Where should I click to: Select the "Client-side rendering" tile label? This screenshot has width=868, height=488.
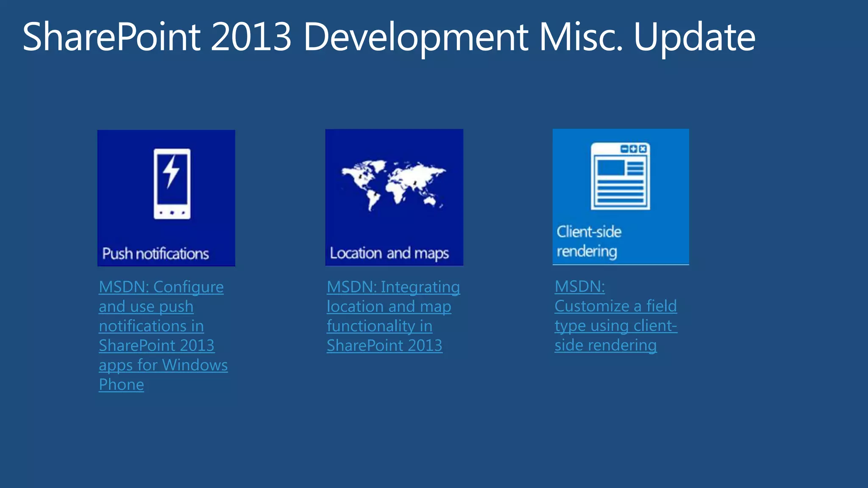pyautogui.click(x=589, y=241)
